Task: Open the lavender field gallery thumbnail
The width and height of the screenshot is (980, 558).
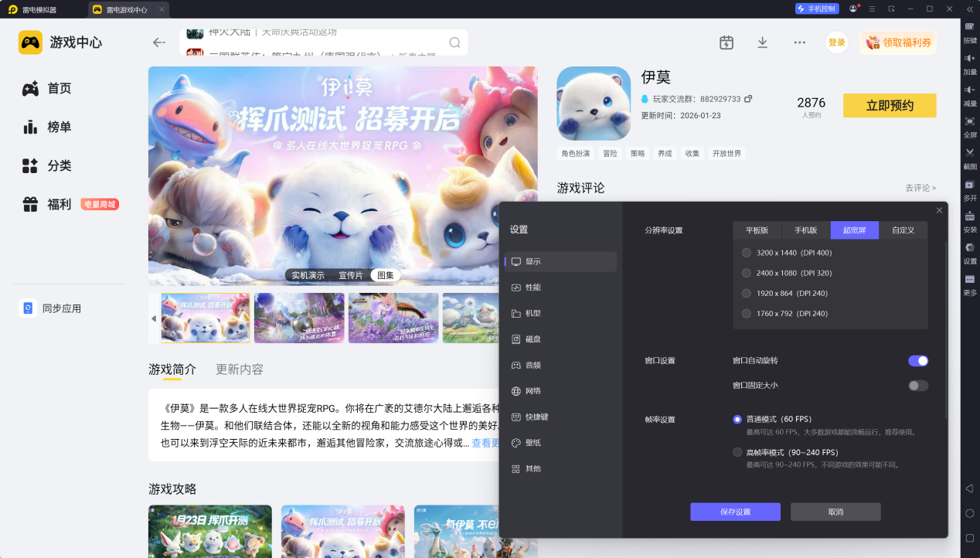Action: pyautogui.click(x=393, y=318)
